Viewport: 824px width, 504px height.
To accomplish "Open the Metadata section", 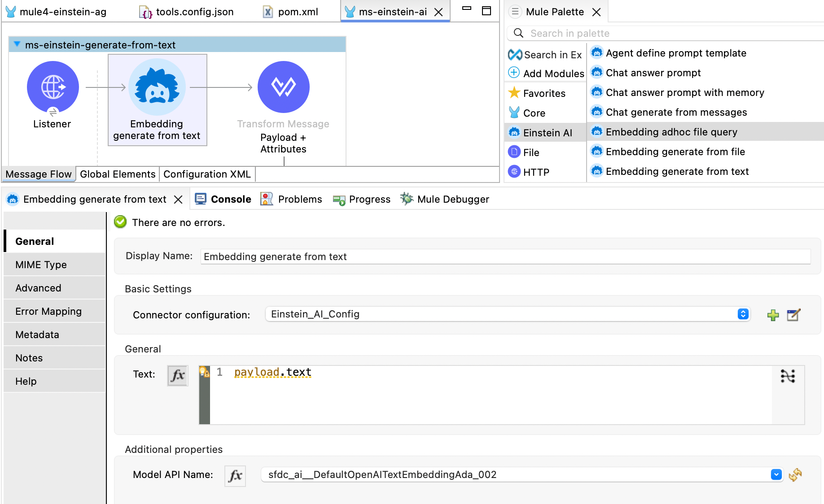I will (55, 335).
